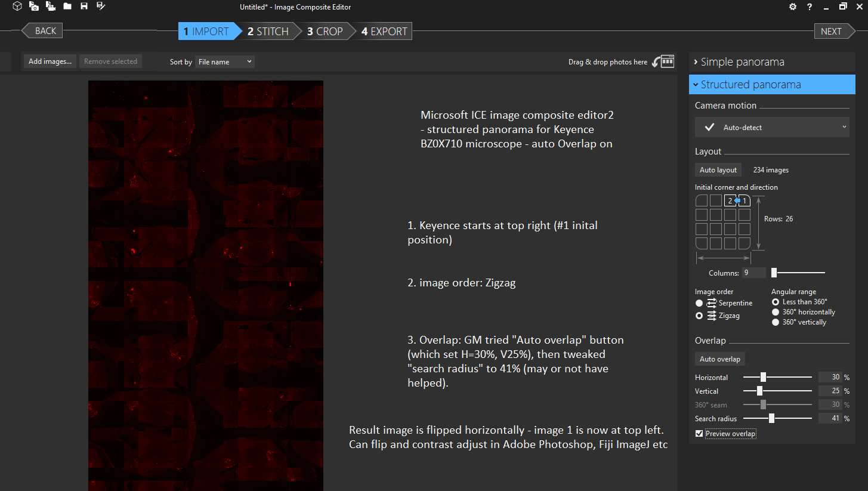Screen dimensions: 868x491
Task: Go to the 4 EXPORT step
Action: click(384, 31)
